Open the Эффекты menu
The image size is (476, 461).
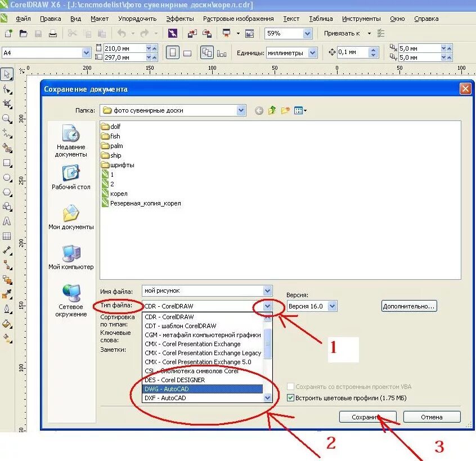pos(180,19)
